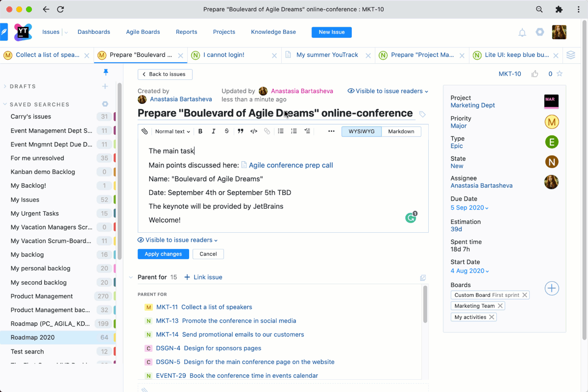Change top visibility to issue readers
Viewport: 588px width, 392px height.
[x=388, y=91]
